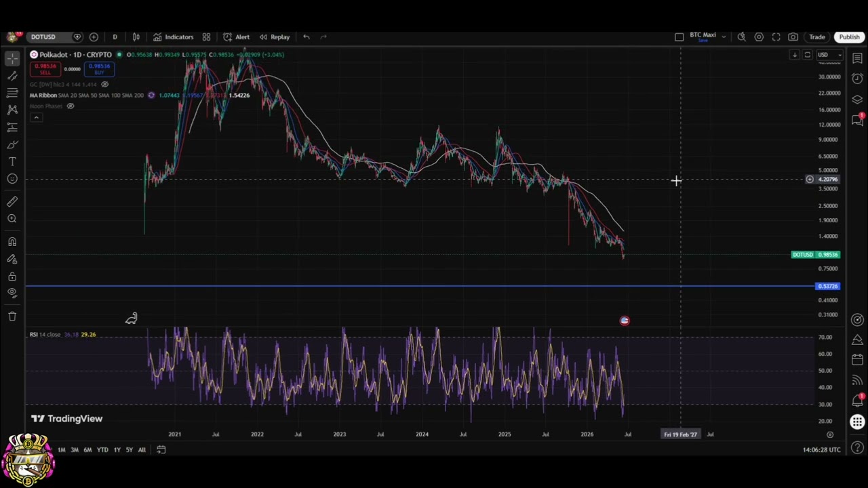Click the Publish button
Image resolution: width=868 pixels, height=488 pixels.
coord(849,37)
